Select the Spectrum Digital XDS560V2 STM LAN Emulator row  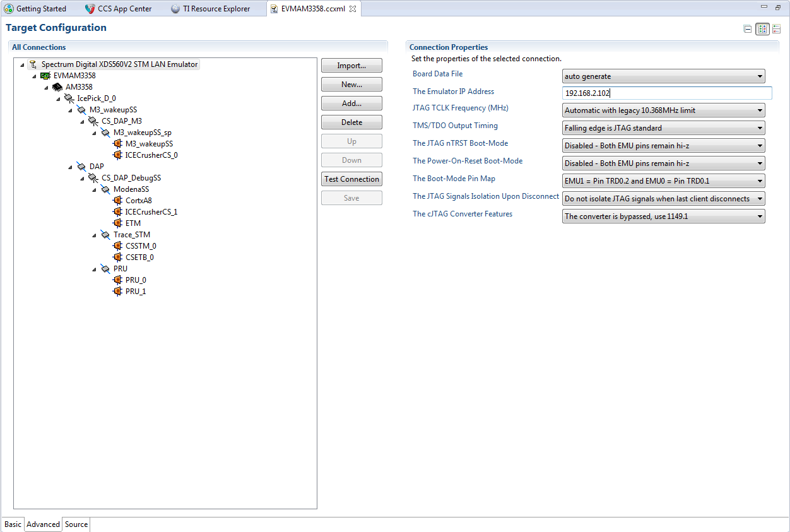click(114, 64)
